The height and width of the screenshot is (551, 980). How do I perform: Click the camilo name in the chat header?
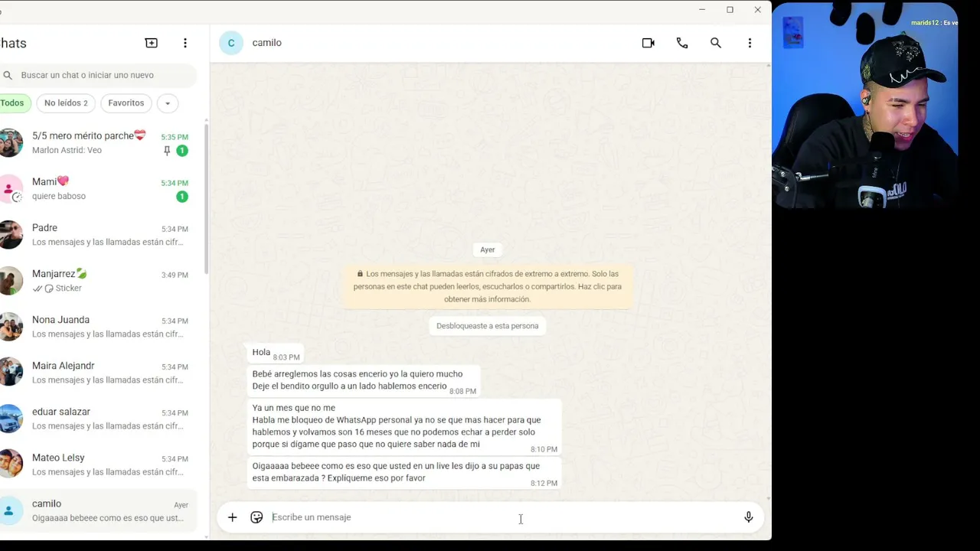coord(267,43)
